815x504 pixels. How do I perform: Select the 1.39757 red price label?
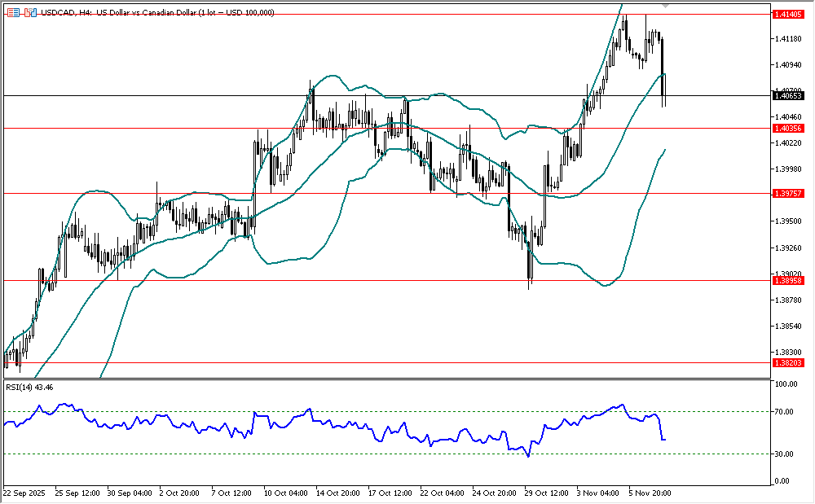tap(788, 194)
